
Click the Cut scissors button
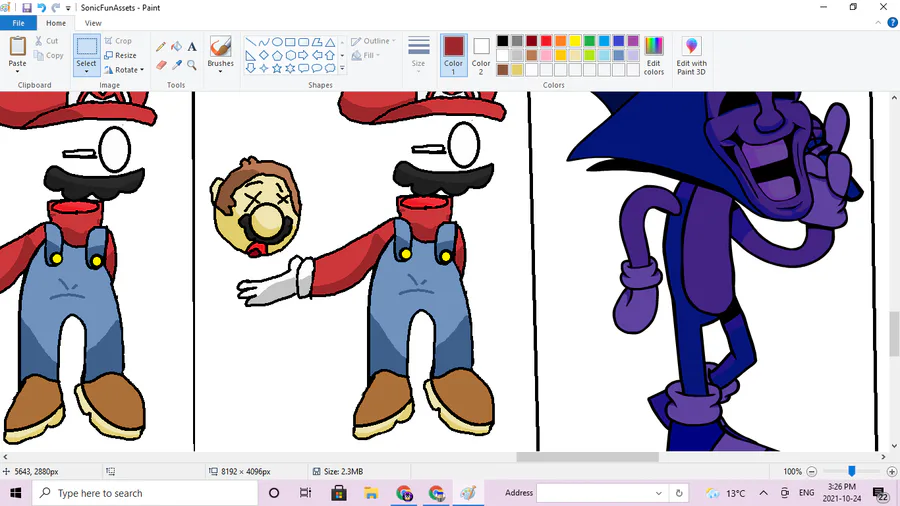coord(46,41)
